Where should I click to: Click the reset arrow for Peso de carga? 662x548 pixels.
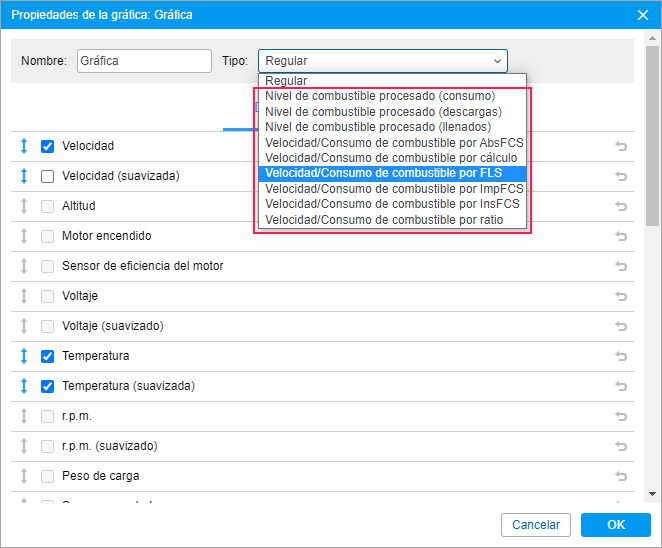[621, 476]
